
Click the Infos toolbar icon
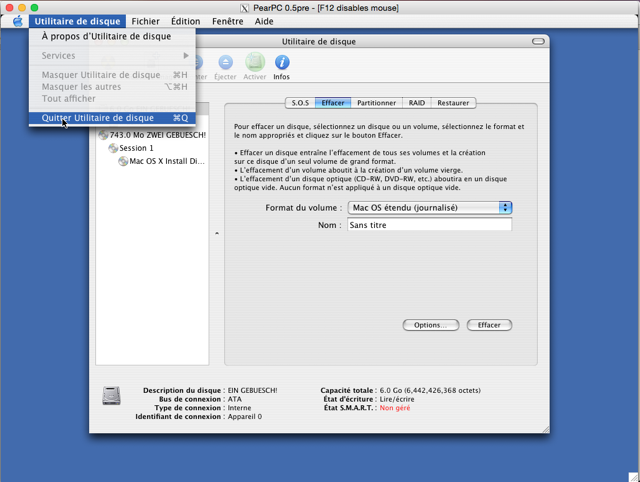click(282, 68)
